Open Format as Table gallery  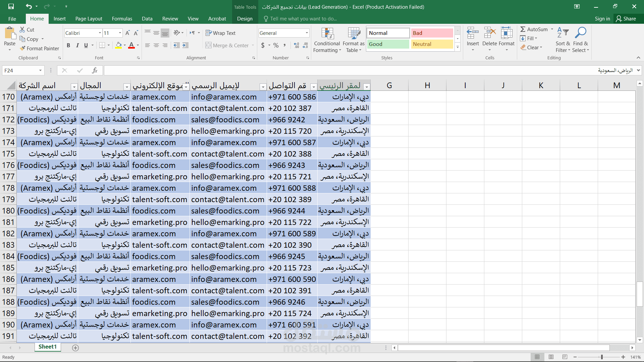354,40
